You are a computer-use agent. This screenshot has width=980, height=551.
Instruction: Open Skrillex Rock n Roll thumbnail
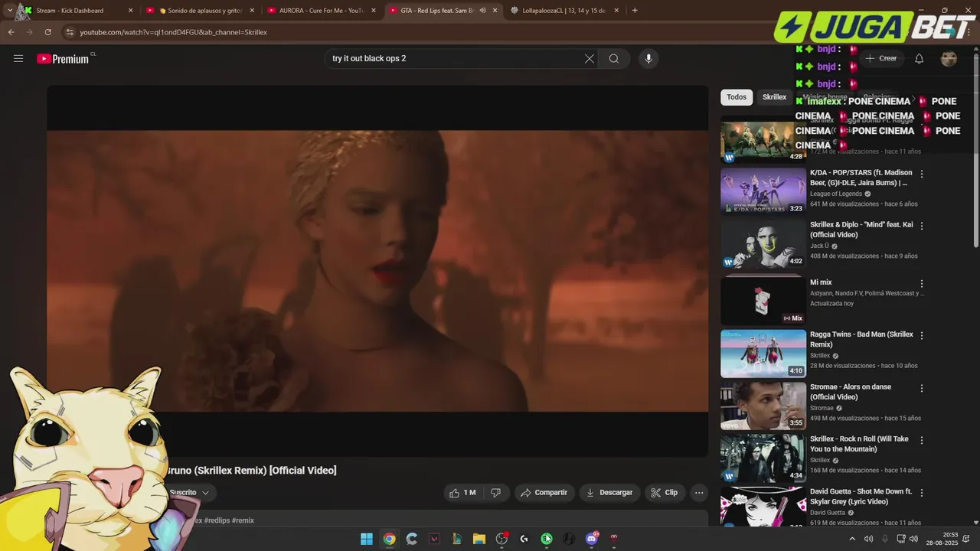coord(763,458)
